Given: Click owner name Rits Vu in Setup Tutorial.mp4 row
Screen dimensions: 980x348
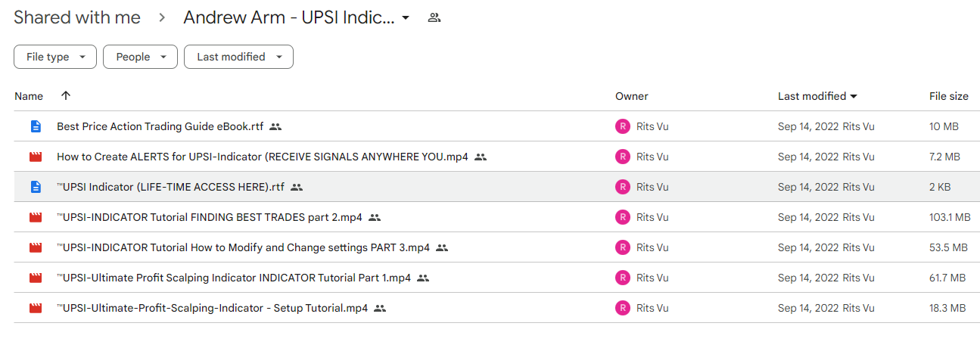Looking at the screenshot, I should [652, 308].
